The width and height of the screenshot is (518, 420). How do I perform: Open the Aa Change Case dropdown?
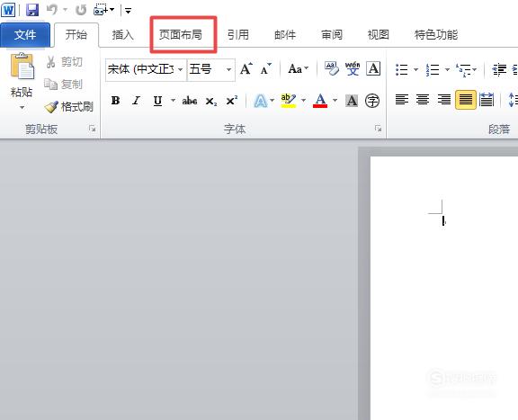(299, 69)
